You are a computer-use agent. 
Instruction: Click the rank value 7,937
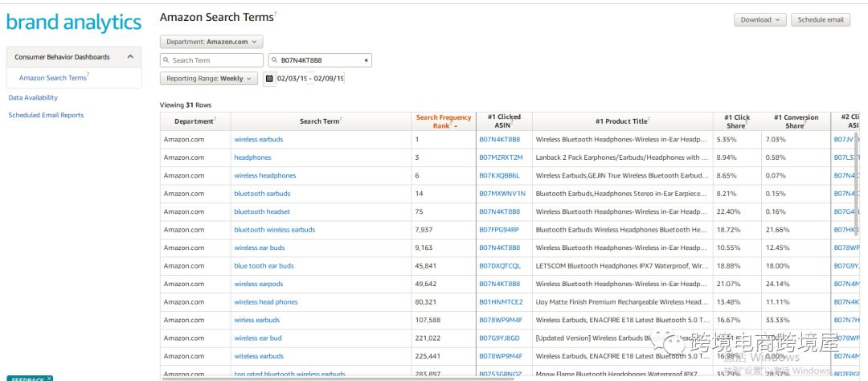coord(424,230)
